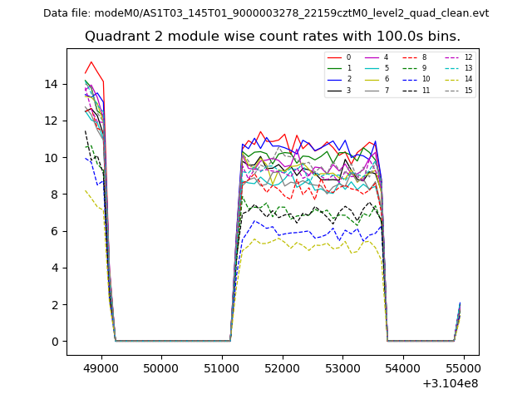
Task: Click the data file path text at top
Action: (266, 13)
